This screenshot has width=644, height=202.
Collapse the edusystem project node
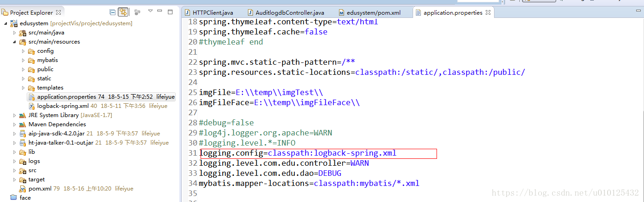(5, 23)
